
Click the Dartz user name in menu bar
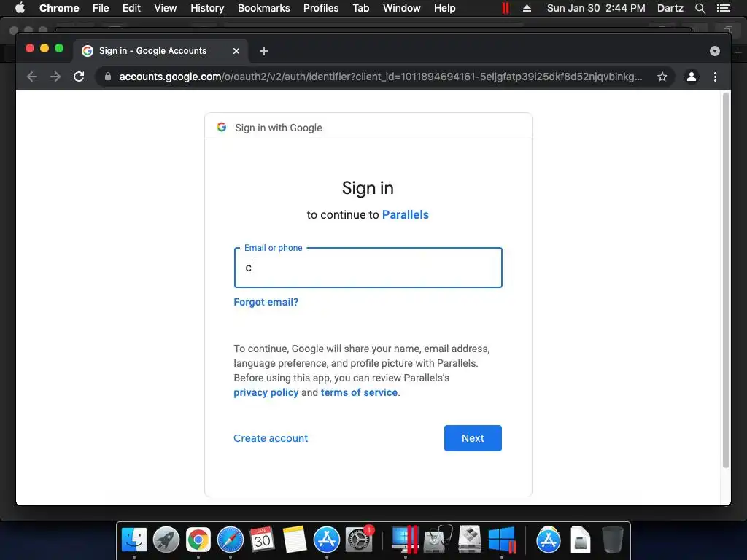pyautogui.click(x=670, y=8)
